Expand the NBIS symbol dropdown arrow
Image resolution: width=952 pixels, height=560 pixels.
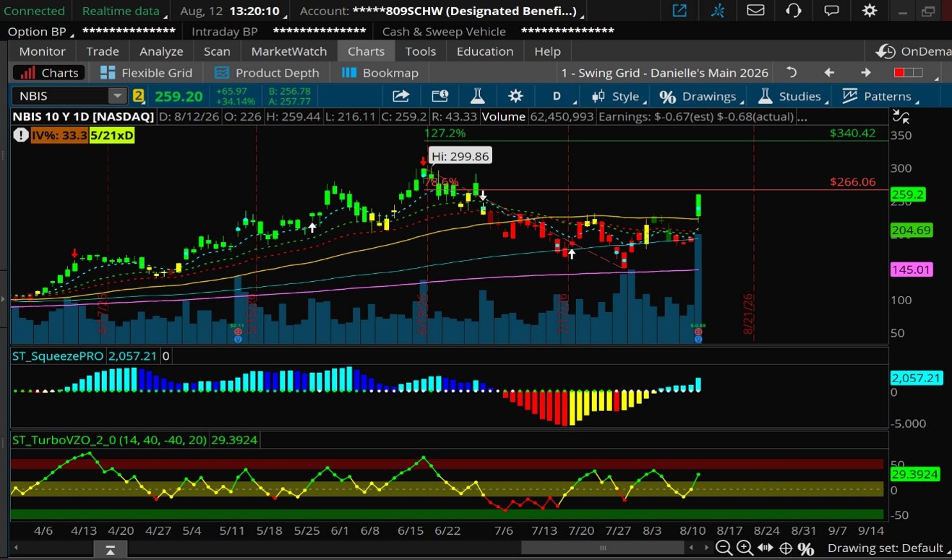(x=117, y=96)
